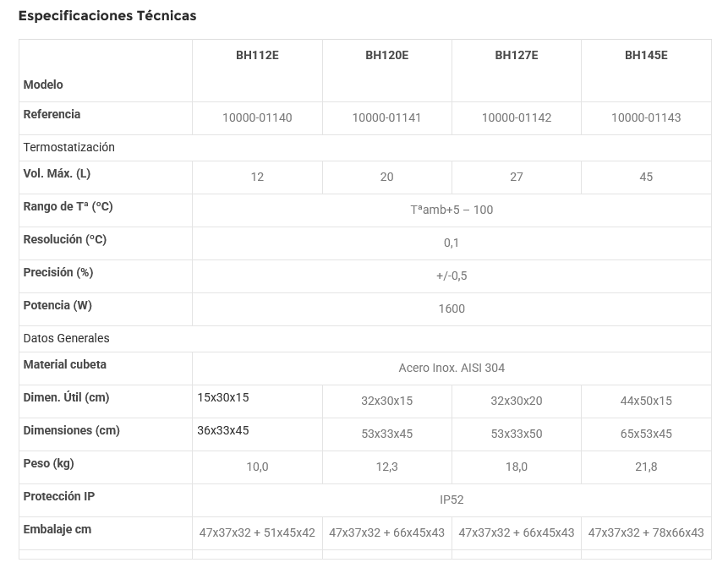The width and height of the screenshot is (728, 568).
Task: Click the BH127E column header
Action: [517, 56]
